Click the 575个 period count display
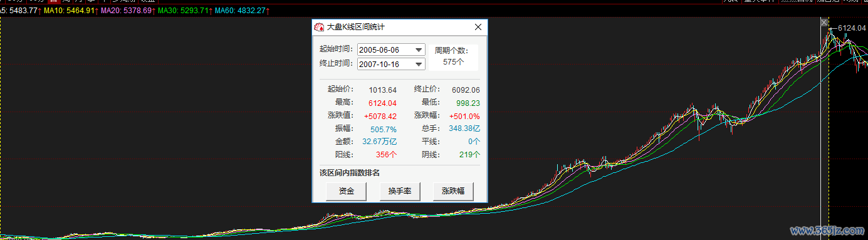This screenshot has width=868, height=240. [453, 61]
